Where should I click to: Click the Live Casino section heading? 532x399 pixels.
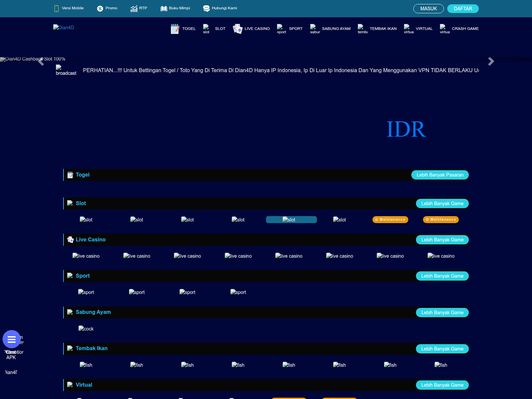point(90,239)
